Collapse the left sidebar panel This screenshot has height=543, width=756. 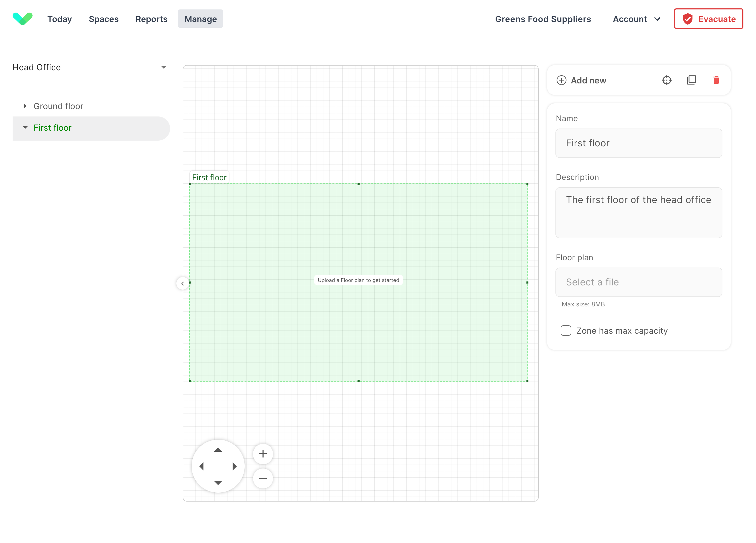182,284
